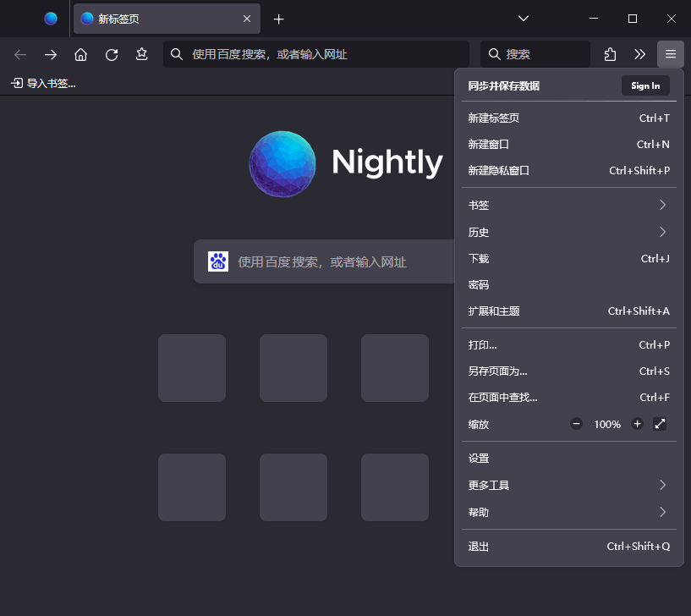The width and height of the screenshot is (691, 616).
Task: Expand the 历史 submenu
Action: pos(568,232)
